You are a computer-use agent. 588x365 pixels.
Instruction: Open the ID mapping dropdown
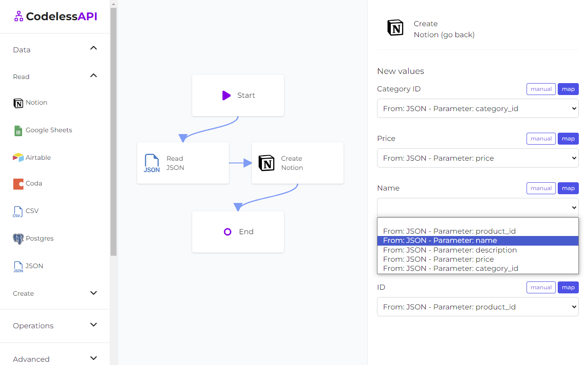tap(478, 307)
